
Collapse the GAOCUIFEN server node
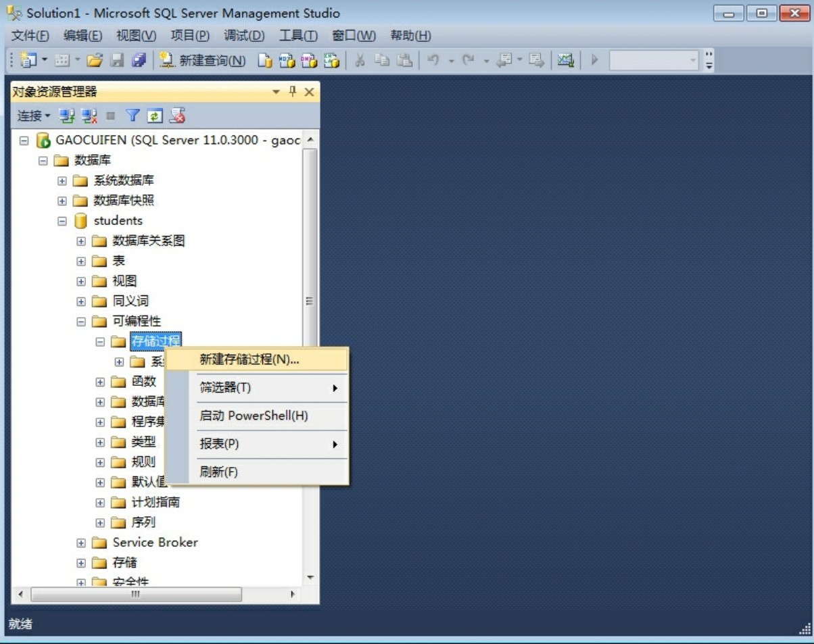(24, 141)
